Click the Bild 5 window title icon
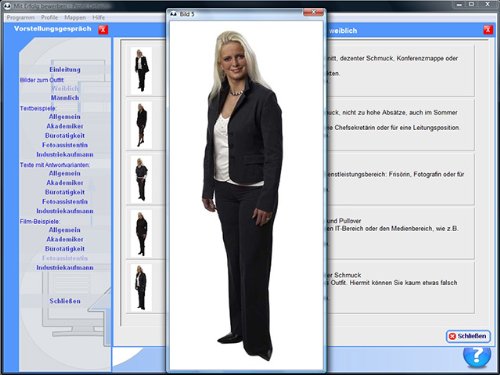This screenshot has width=500, height=375. (174, 14)
